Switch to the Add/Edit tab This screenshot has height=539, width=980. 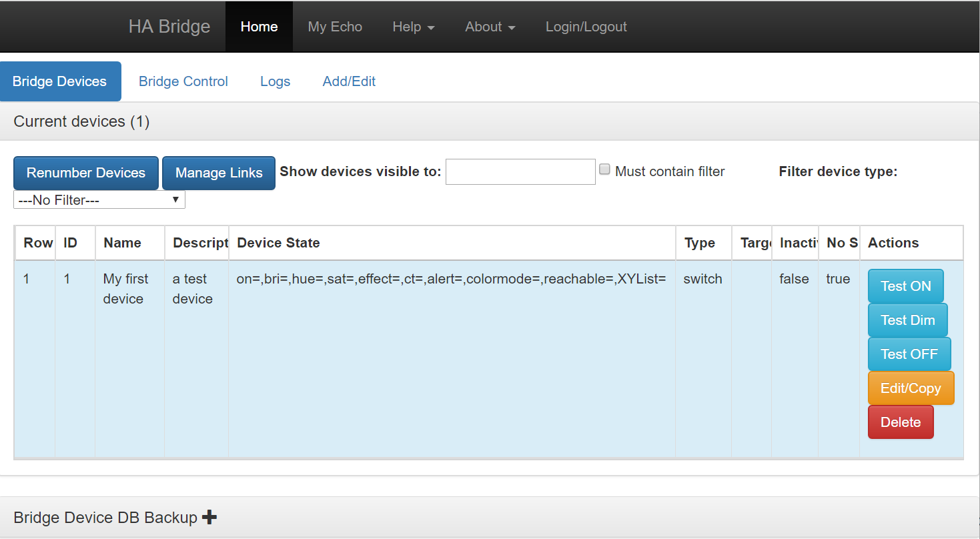349,81
